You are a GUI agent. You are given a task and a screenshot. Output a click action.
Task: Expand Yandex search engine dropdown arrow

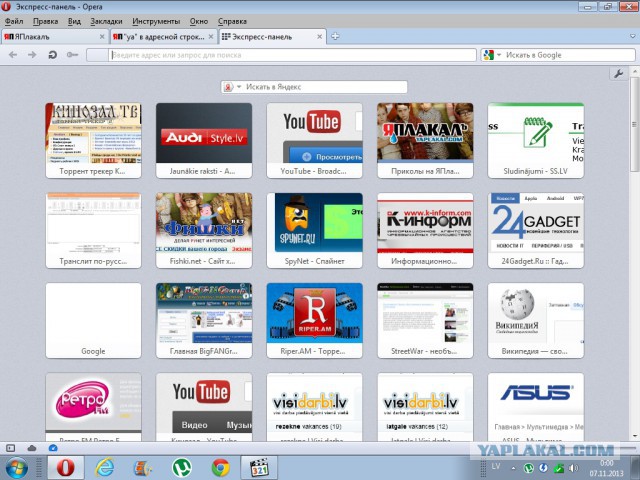(x=239, y=87)
